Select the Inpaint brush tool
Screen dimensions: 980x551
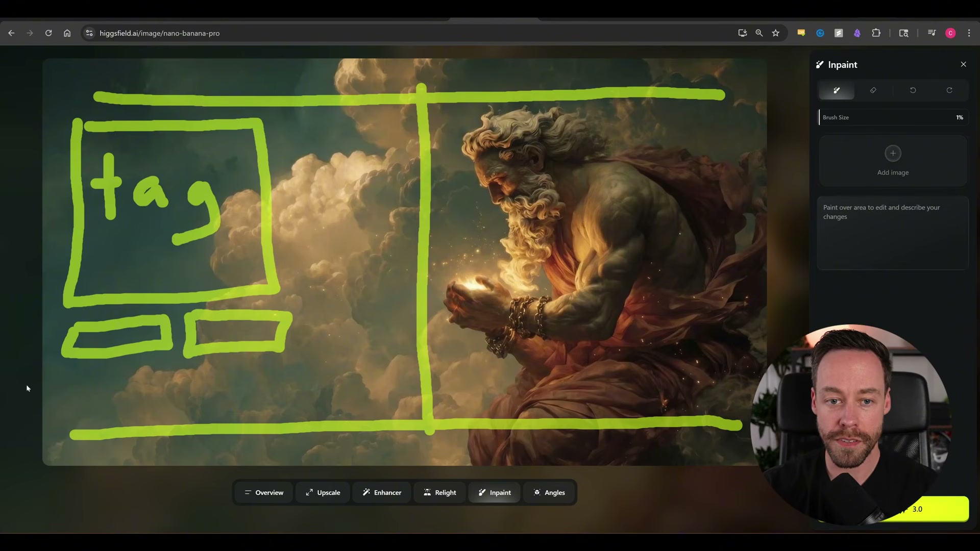[837, 90]
